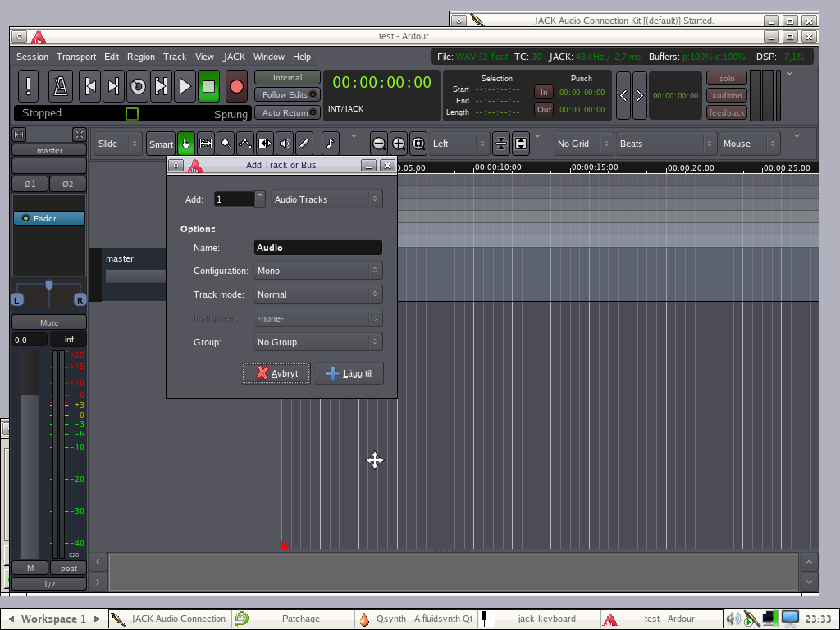This screenshot has width=840, height=630.
Task: Click the play range button
Action: (162, 86)
